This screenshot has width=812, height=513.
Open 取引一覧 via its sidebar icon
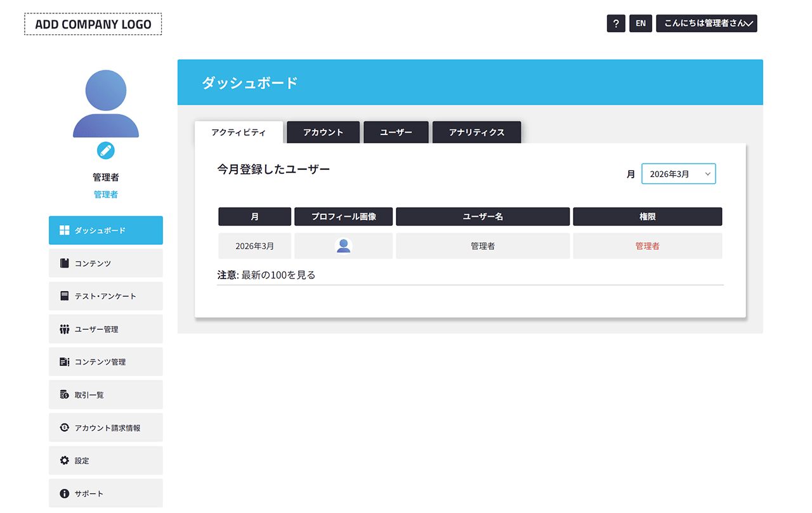[x=64, y=394]
